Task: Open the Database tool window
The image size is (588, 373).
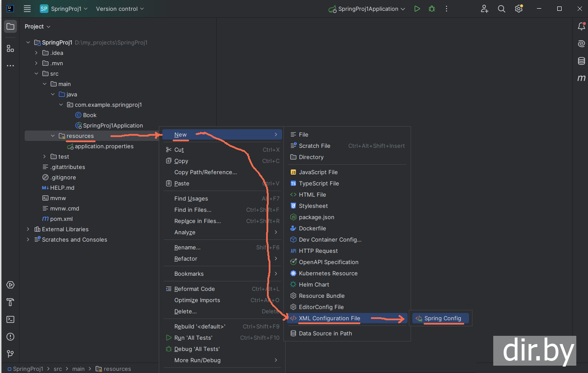Action: (x=581, y=61)
